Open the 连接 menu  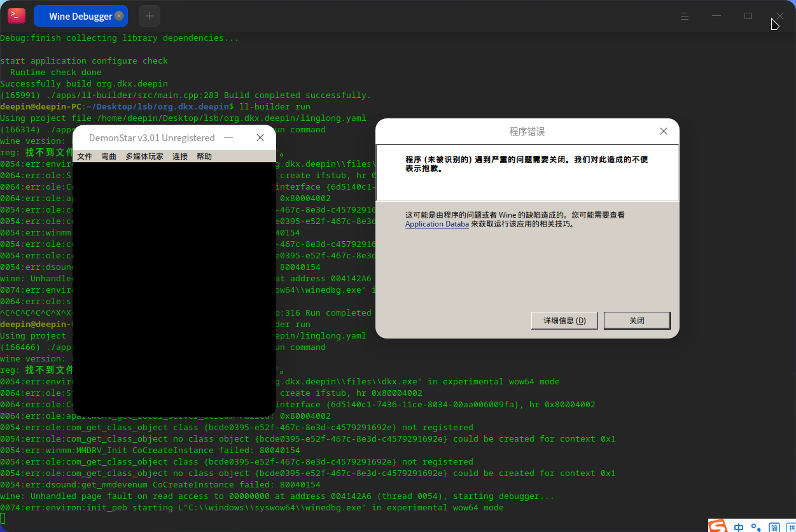click(180, 157)
